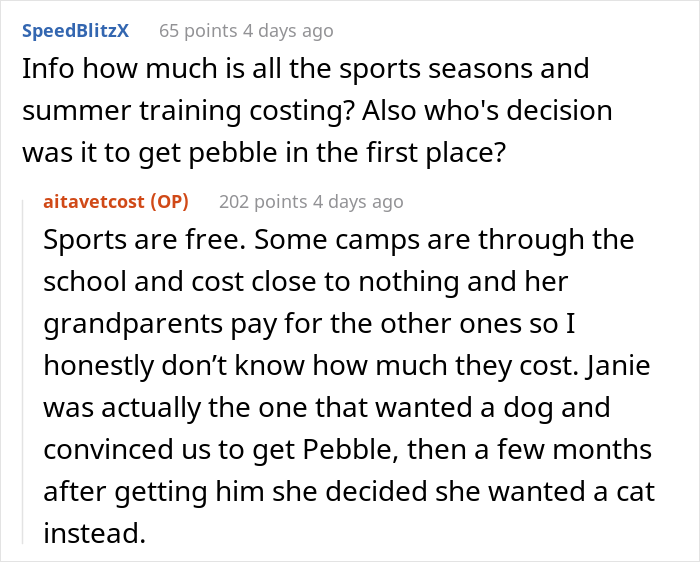Click the line starting 'Info how much'
Screen dimensions: 700x562
click(305, 70)
